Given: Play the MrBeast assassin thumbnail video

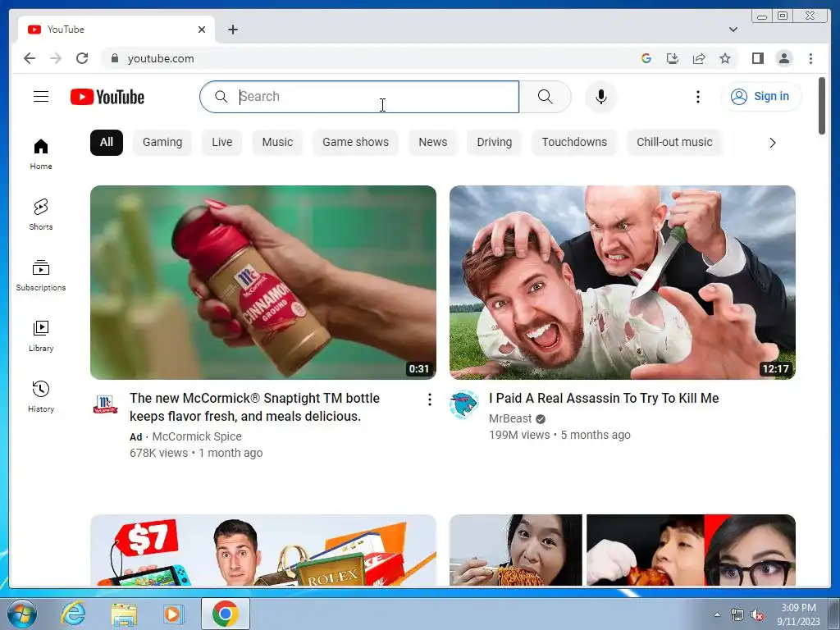Looking at the screenshot, I should pyautogui.click(x=623, y=282).
